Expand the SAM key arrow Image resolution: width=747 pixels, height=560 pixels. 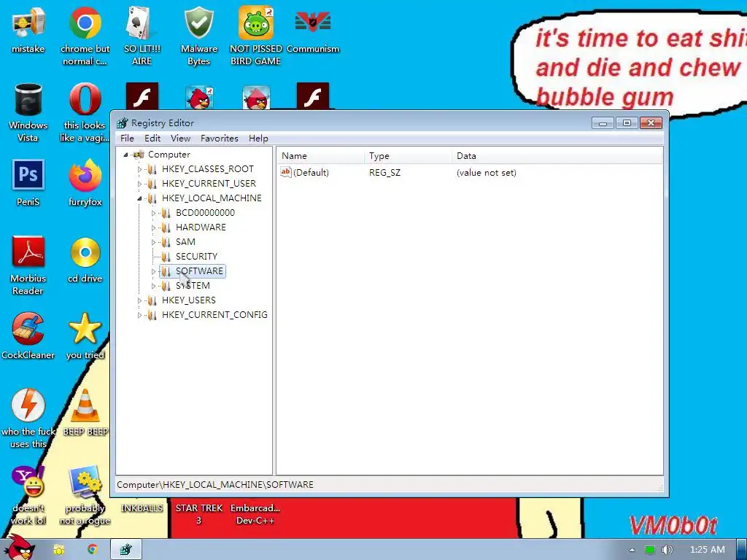[x=153, y=242]
